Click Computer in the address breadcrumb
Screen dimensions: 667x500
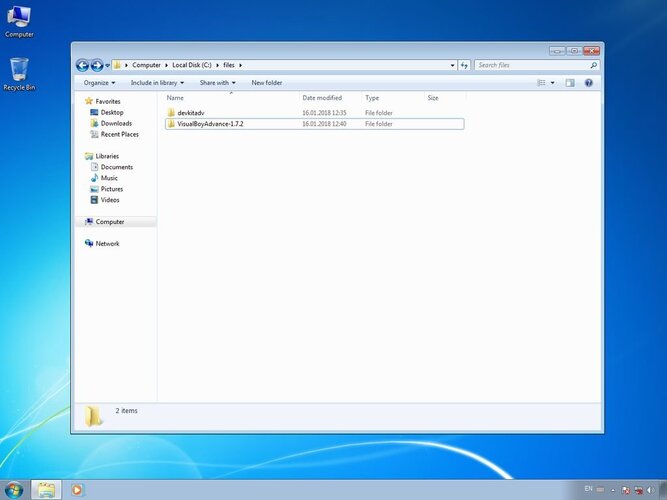[146, 65]
